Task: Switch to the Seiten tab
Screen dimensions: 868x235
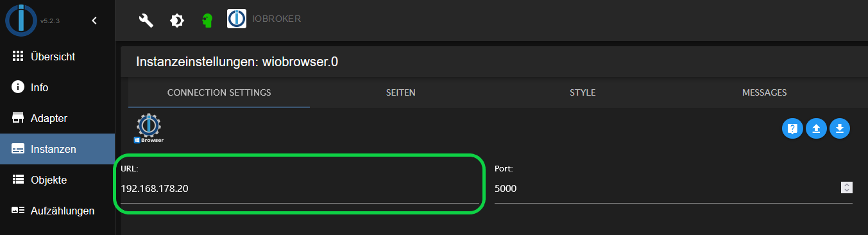Action: 400,92
